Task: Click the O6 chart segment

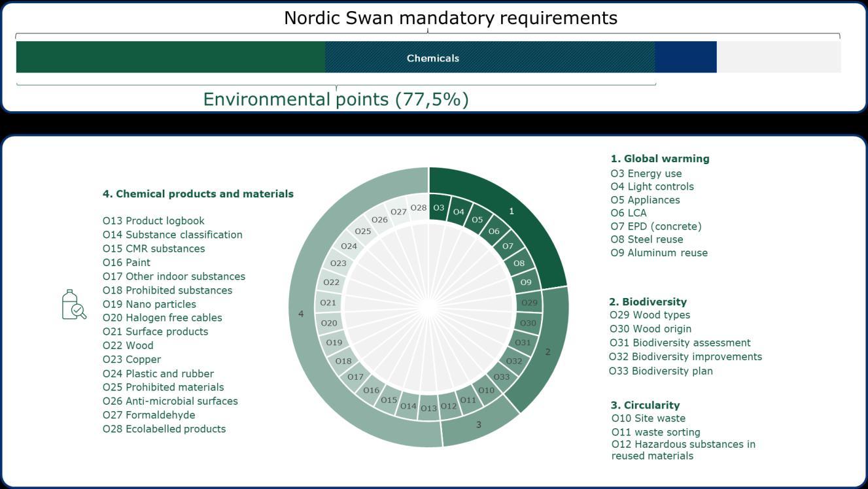Action: (x=493, y=231)
